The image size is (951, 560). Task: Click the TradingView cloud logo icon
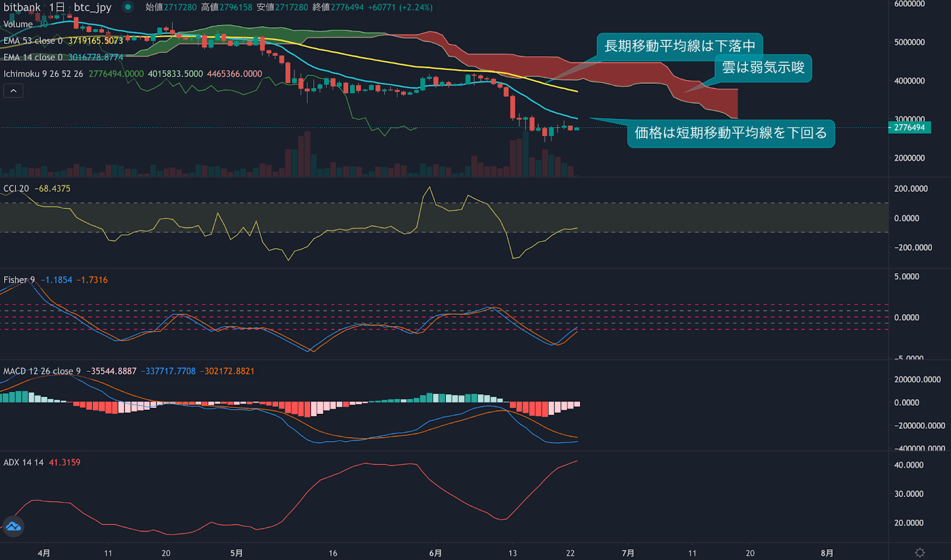point(13,526)
